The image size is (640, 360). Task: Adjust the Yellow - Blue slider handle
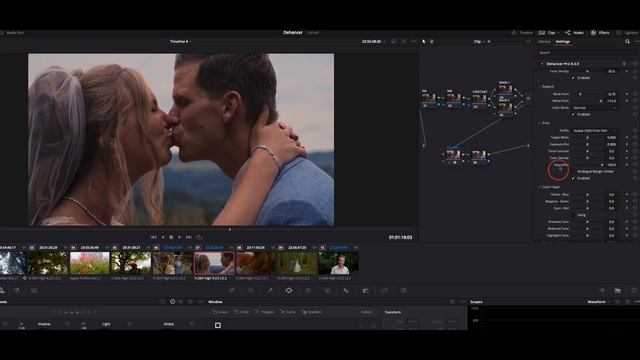[587, 195]
